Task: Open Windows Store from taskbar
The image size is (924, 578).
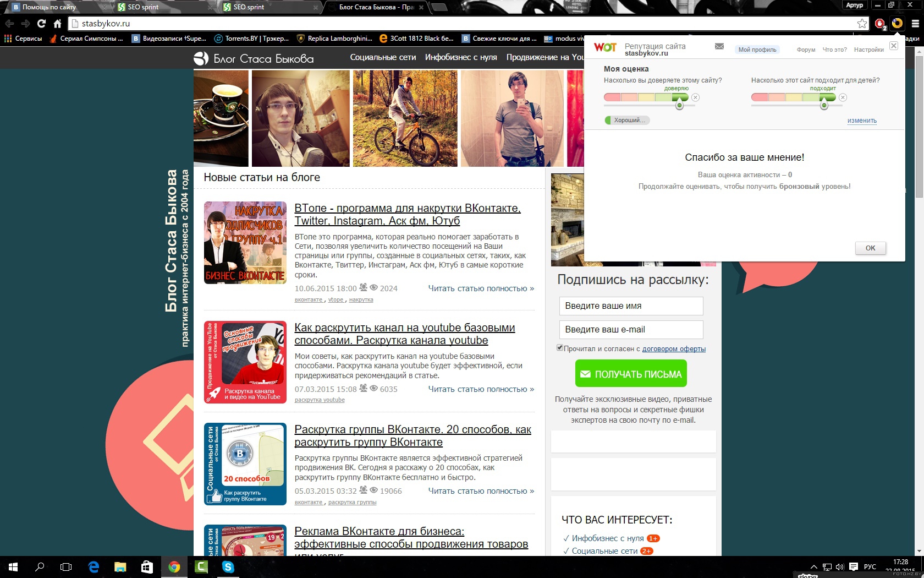Action: [147, 567]
